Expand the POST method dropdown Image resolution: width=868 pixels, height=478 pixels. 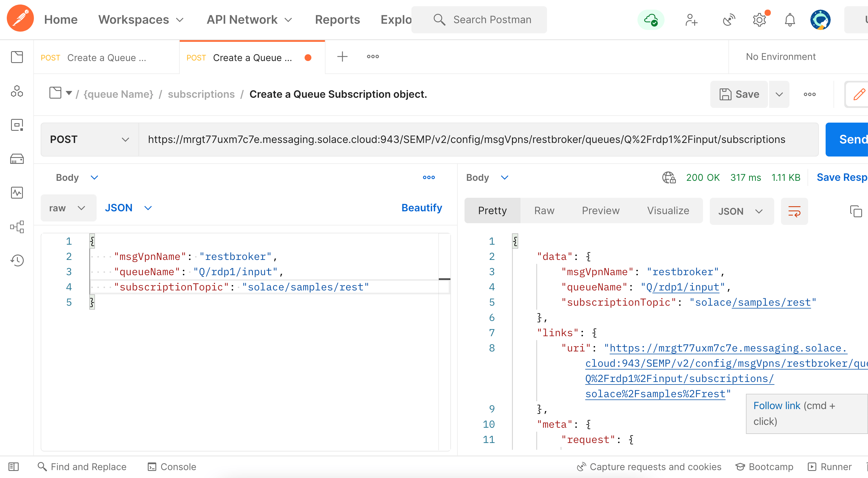[90, 140]
